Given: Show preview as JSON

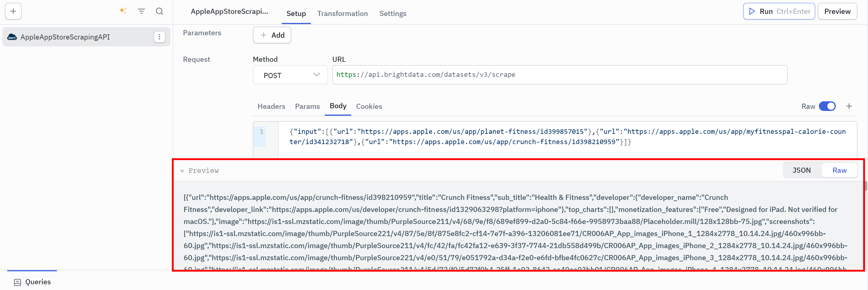Looking at the screenshot, I should click(x=801, y=170).
